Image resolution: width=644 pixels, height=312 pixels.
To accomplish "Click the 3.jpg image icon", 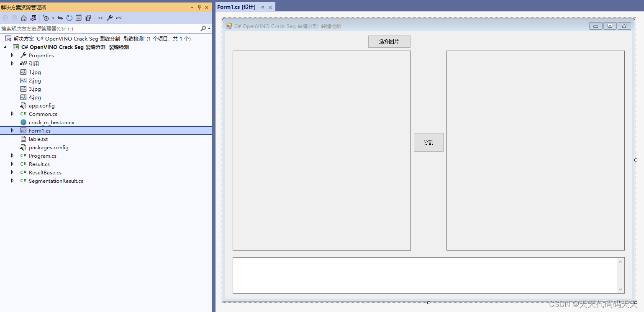I will 23,89.
